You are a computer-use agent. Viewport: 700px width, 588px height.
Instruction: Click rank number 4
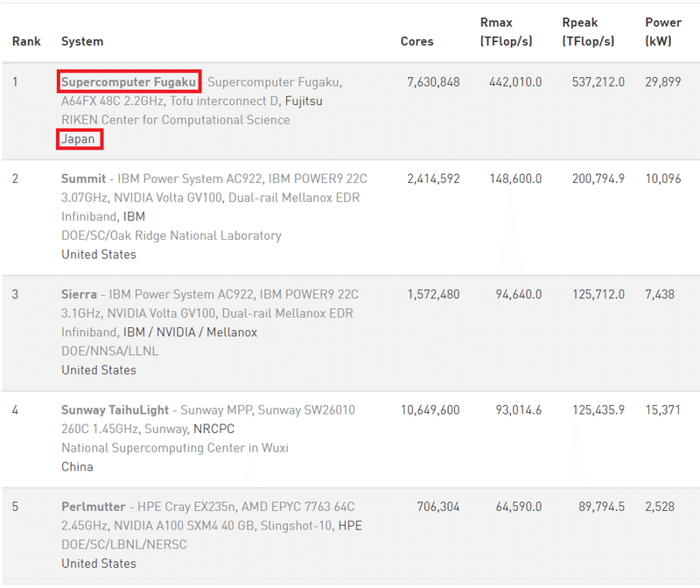[x=15, y=410]
